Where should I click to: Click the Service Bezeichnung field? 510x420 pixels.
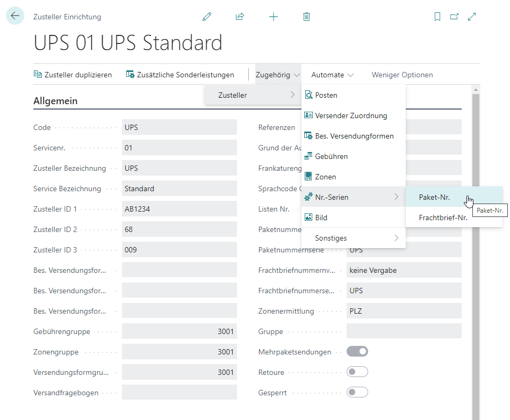coord(179,189)
